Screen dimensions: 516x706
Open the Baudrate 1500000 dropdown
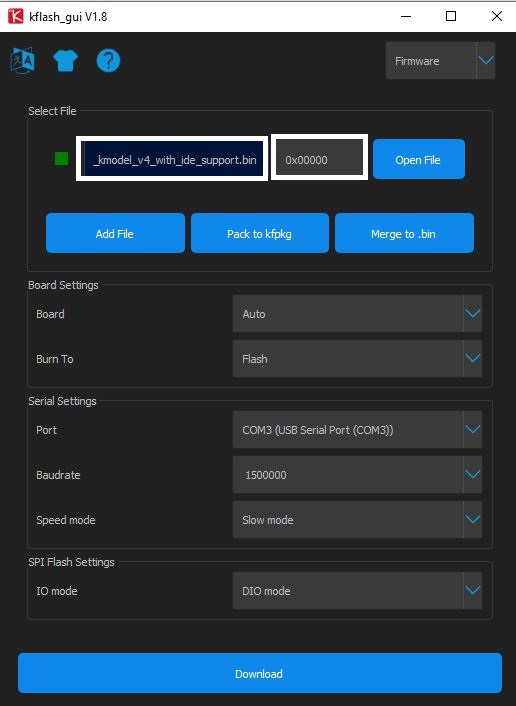357,475
